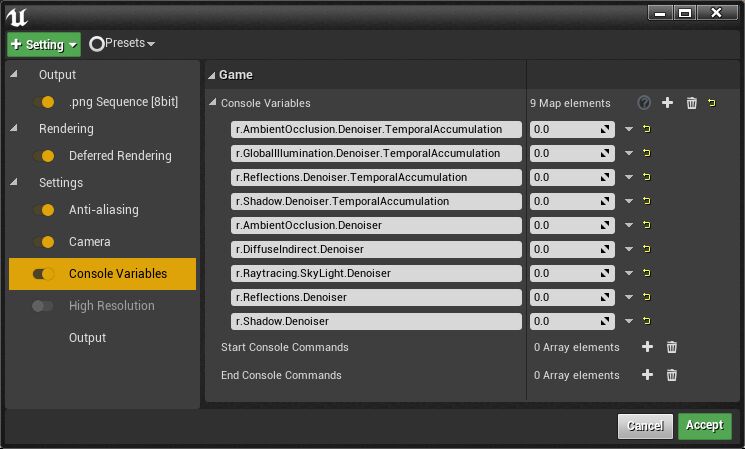The height and width of the screenshot is (449, 745).
Task: Select Deferred Rendering in sidebar
Action: tap(120, 156)
